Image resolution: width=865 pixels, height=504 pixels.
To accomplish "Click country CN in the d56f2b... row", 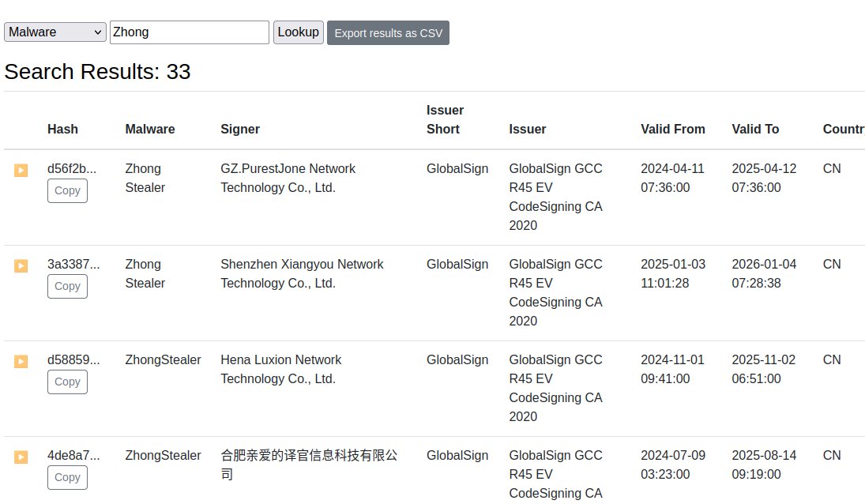I will point(832,169).
